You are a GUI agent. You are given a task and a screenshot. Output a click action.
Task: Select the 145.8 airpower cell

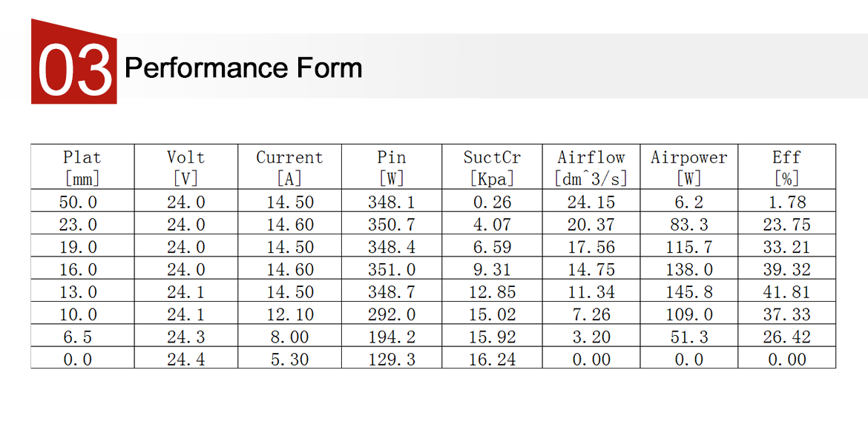pyautogui.click(x=688, y=292)
